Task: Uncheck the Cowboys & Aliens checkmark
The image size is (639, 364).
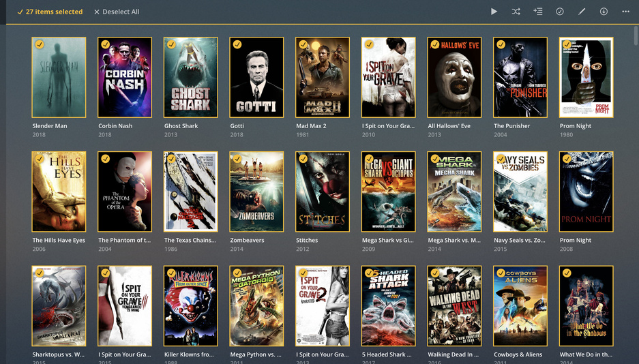Action: pos(501,273)
